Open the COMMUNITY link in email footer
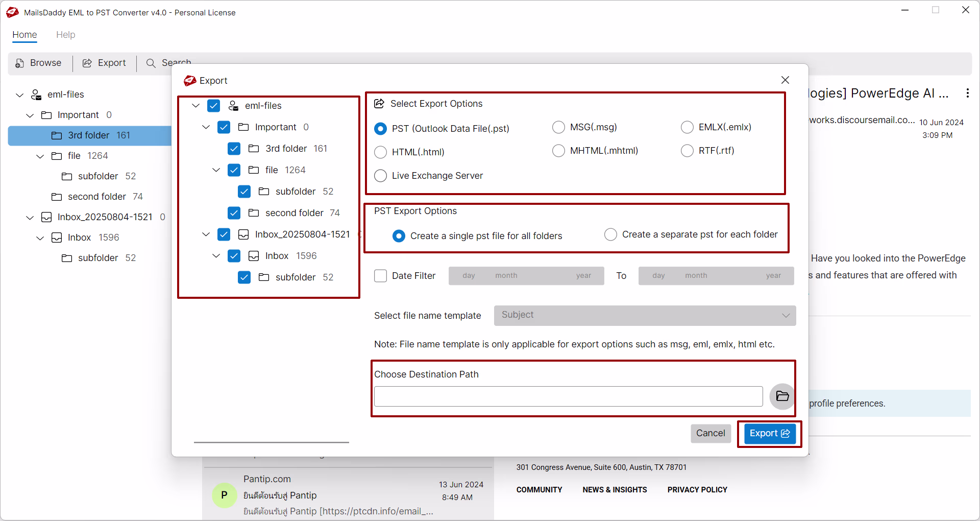980x521 pixels. coord(539,489)
